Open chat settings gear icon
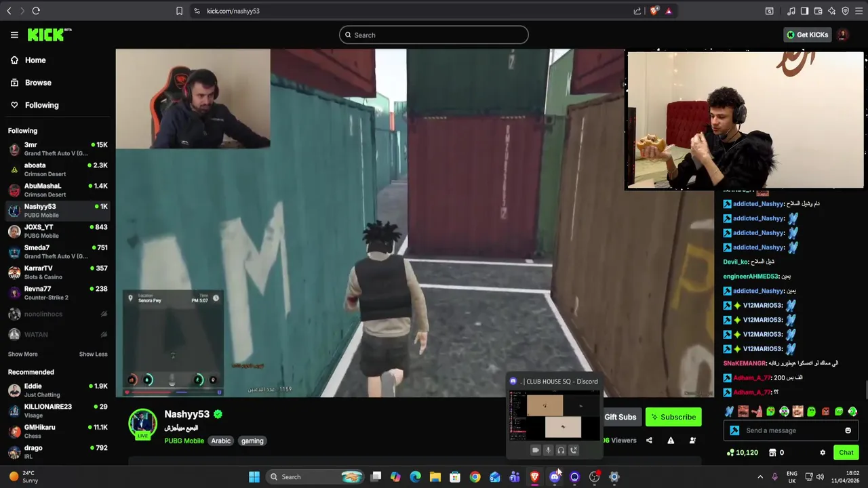The width and height of the screenshot is (868, 488). click(x=823, y=453)
